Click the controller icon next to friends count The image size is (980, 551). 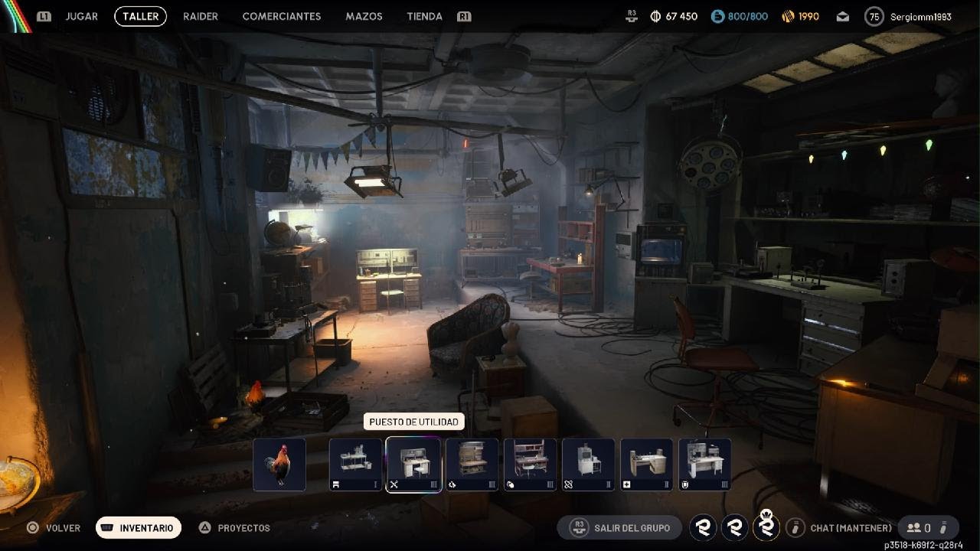944,527
